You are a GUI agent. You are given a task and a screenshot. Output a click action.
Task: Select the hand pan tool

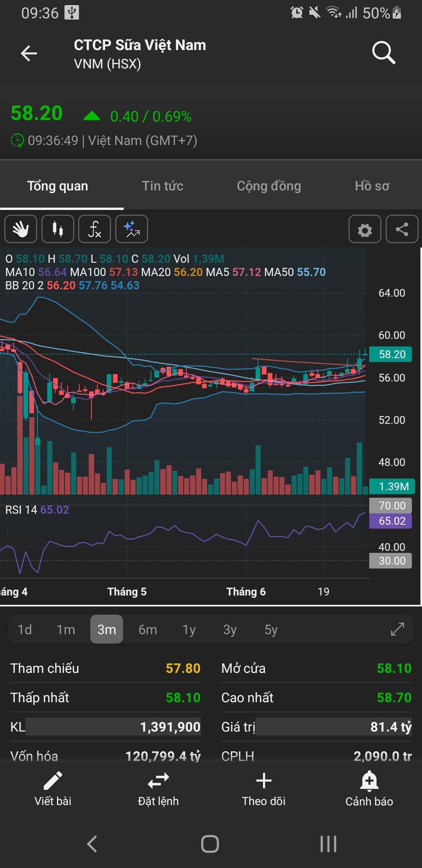(x=21, y=229)
